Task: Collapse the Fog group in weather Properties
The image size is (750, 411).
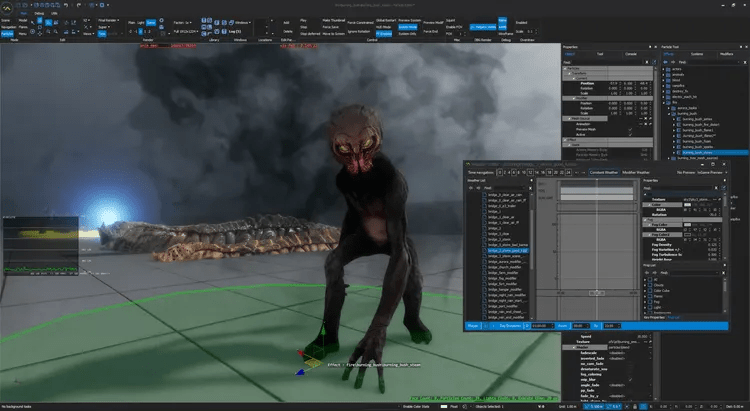Action: coord(646,220)
